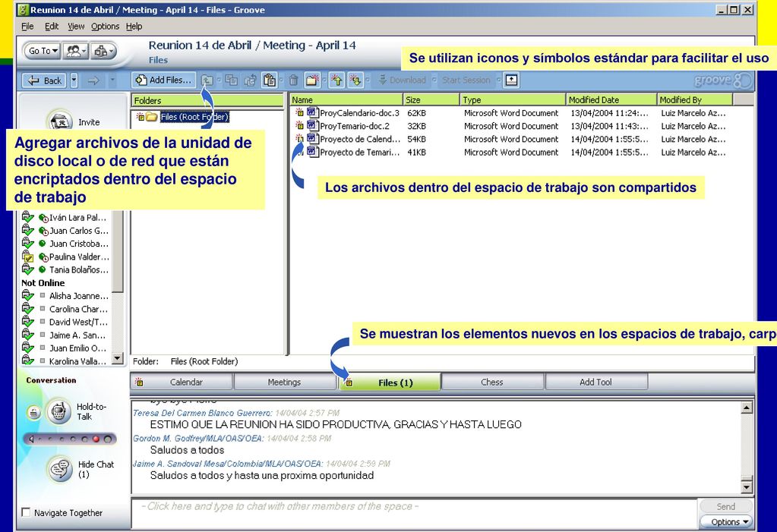Image resolution: width=777 pixels, height=532 pixels.
Task: Open the File menu
Action: pyautogui.click(x=27, y=27)
